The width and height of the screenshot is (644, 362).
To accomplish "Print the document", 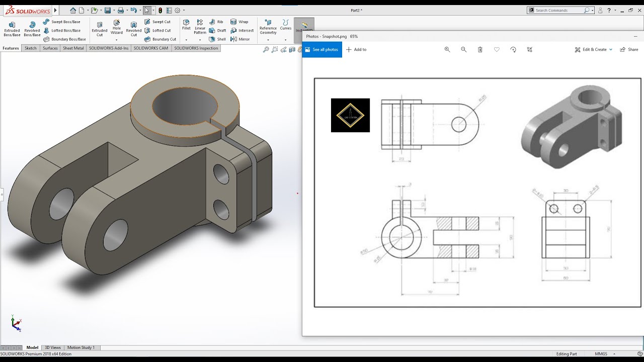I will pyautogui.click(x=121, y=10).
